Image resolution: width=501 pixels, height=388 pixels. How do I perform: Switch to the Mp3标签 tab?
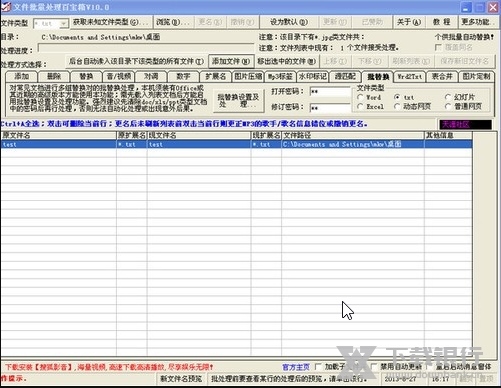coord(280,76)
